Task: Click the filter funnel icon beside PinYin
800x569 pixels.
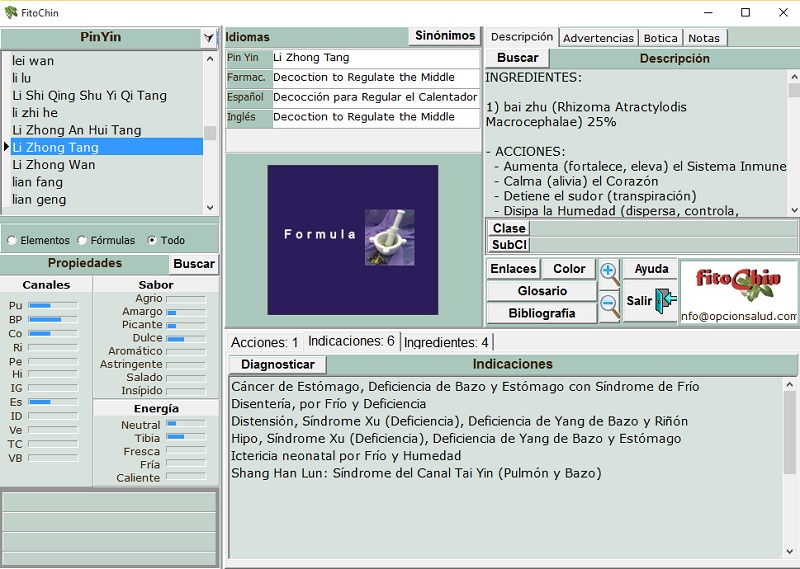Action: (208, 38)
